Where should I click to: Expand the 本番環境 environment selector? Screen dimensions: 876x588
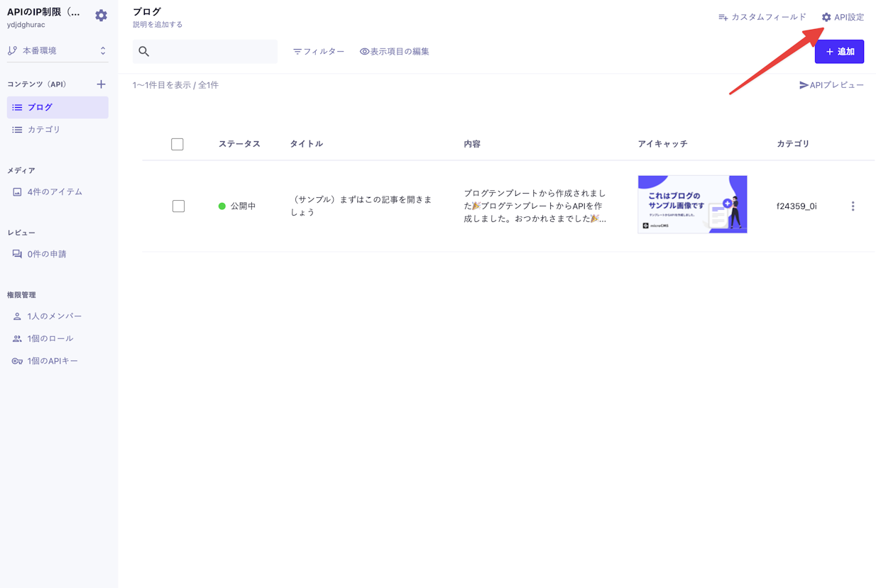[57, 51]
